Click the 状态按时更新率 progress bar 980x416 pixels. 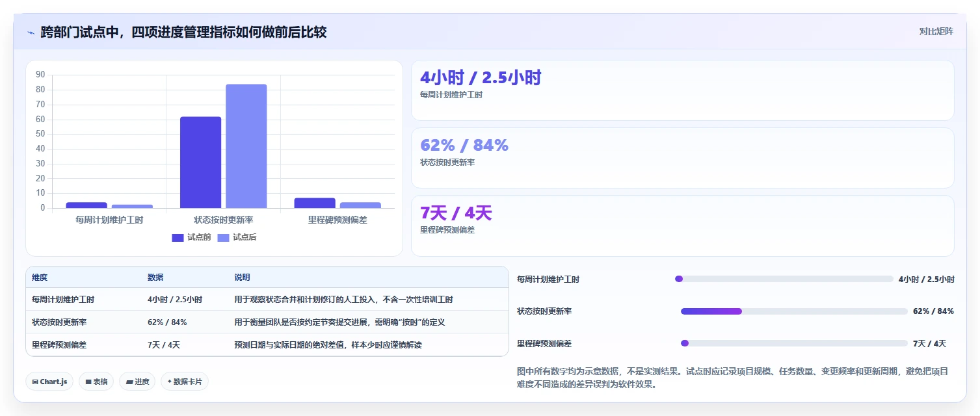click(x=794, y=311)
